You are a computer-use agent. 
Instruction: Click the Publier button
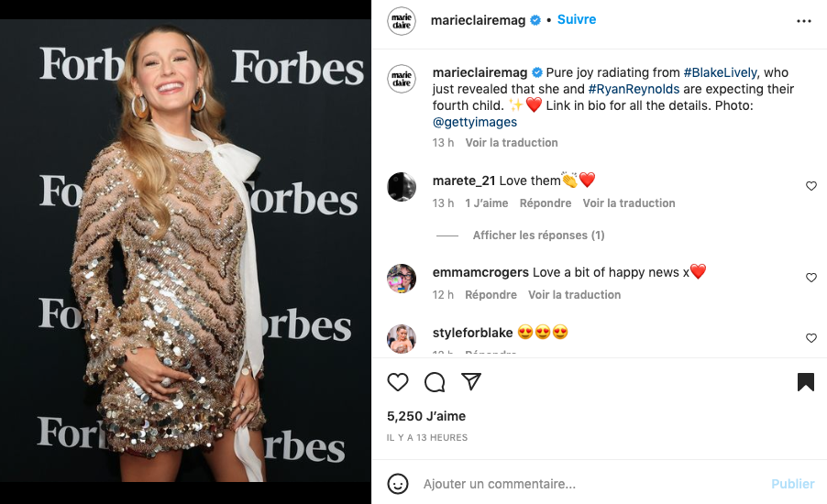(792, 484)
